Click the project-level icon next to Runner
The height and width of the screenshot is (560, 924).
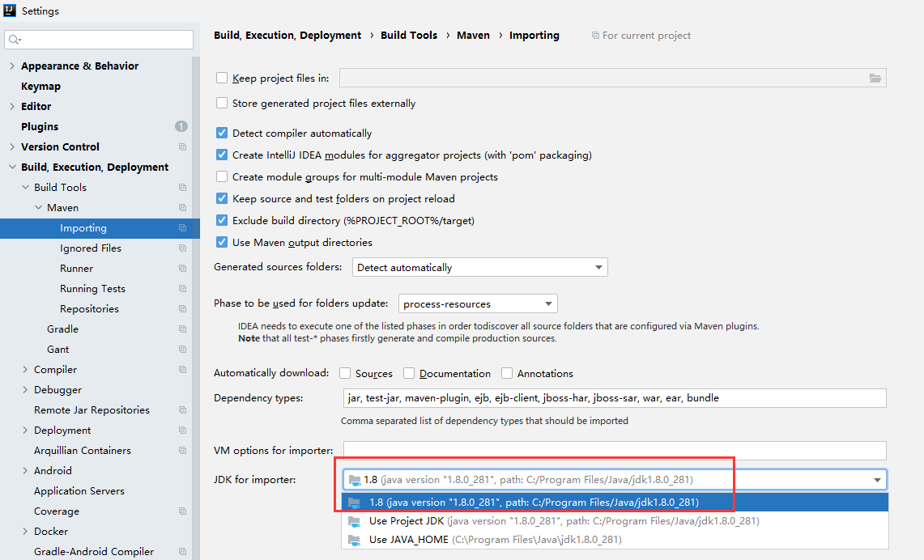tap(183, 269)
